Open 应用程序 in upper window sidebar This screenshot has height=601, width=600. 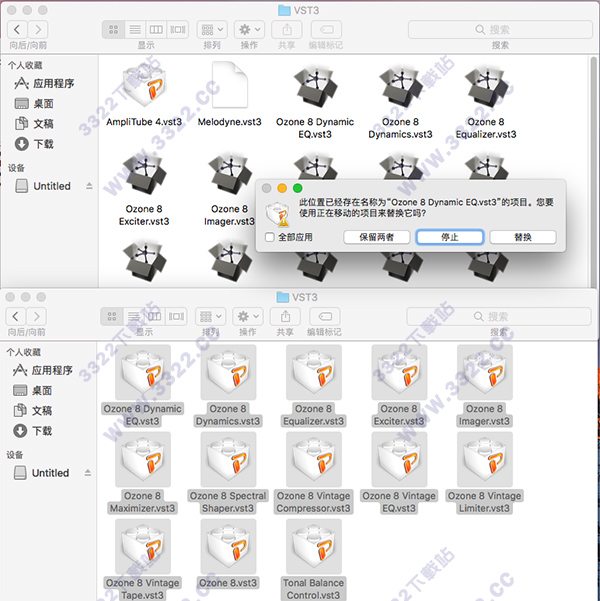point(44,83)
